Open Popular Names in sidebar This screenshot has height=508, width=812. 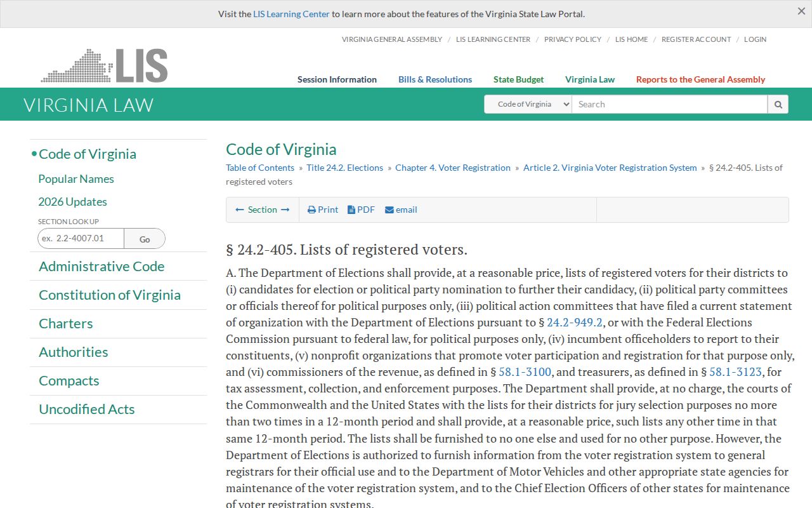coord(76,179)
